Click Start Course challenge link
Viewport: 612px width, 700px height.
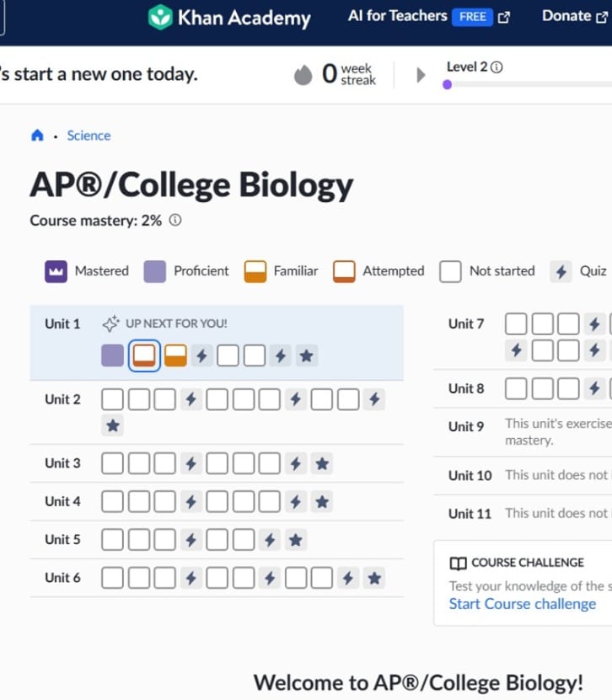click(x=522, y=604)
